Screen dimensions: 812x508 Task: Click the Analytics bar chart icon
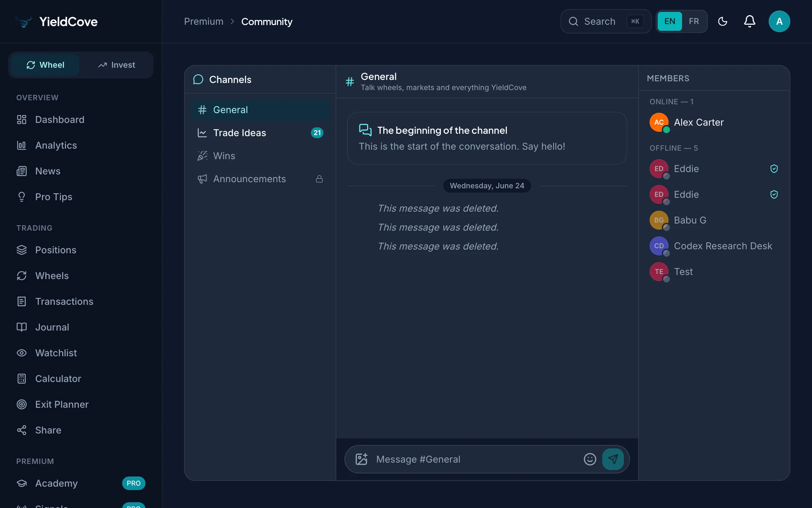22,145
